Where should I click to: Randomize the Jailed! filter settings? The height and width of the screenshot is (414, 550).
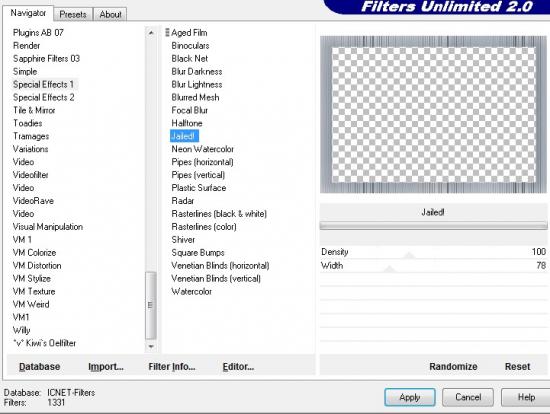click(x=453, y=367)
